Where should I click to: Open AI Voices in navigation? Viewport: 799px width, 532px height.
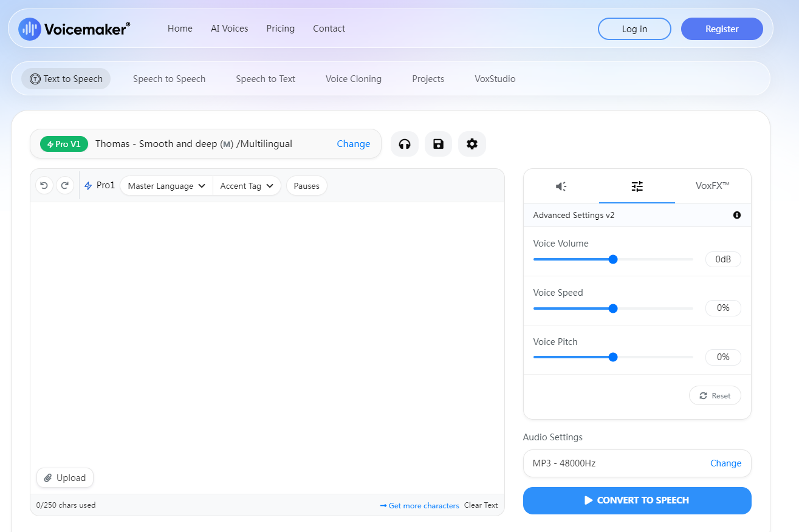pyautogui.click(x=230, y=29)
